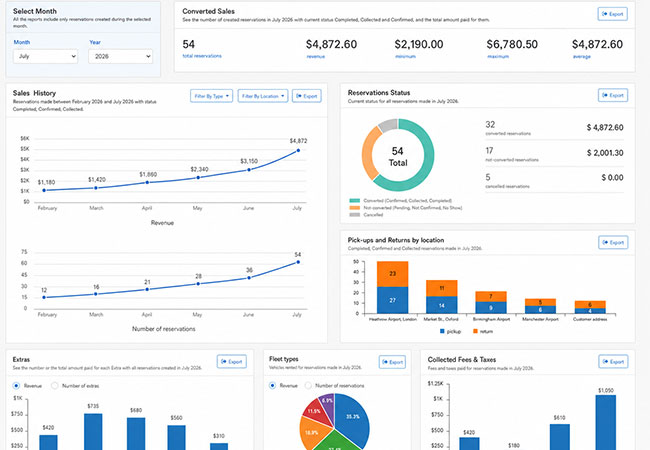650x450 pixels.
Task: Open the Month dropdown showing July
Action: (x=46, y=56)
